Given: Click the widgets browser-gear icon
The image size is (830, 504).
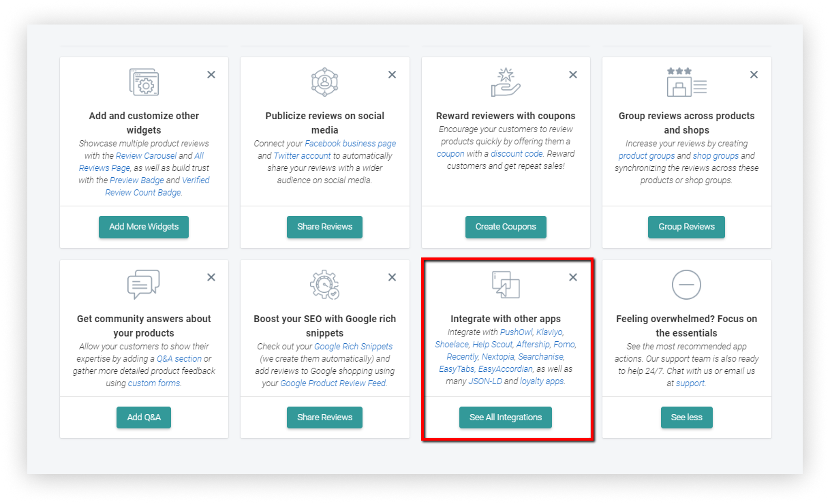Looking at the screenshot, I should tap(144, 82).
